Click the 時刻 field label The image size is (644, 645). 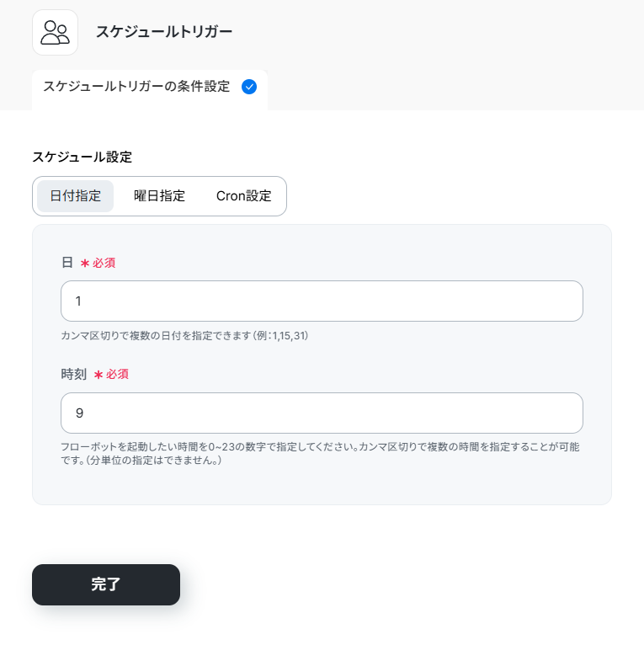[74, 374]
